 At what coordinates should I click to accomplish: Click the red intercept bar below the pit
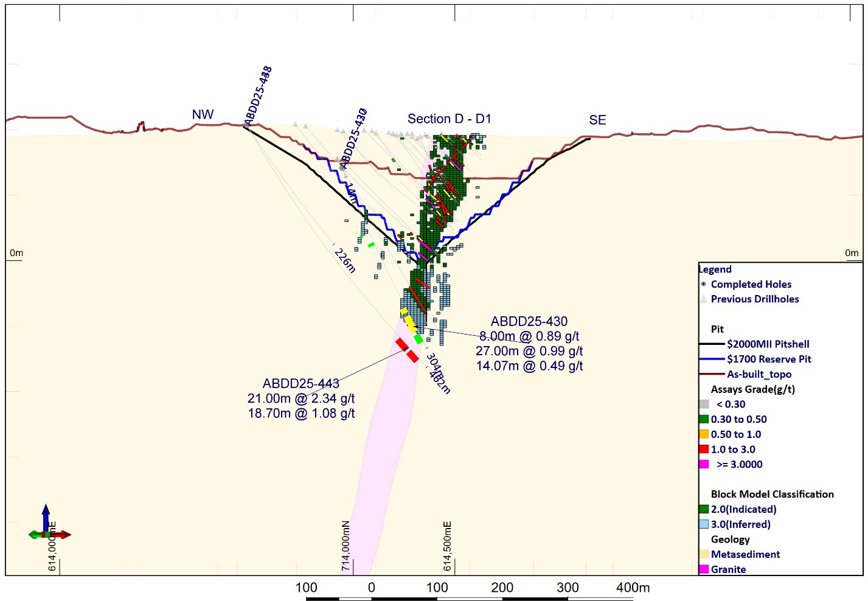coord(407,350)
